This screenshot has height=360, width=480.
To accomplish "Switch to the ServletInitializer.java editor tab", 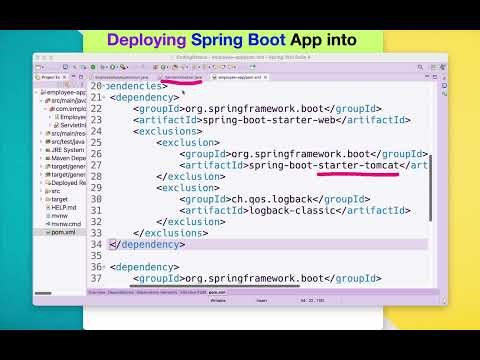I will tap(182, 77).
